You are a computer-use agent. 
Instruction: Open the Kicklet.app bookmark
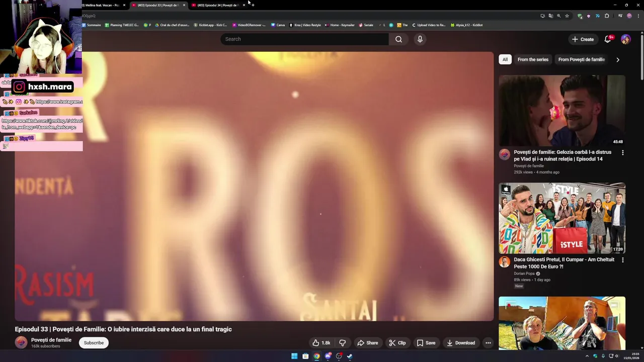click(210, 25)
